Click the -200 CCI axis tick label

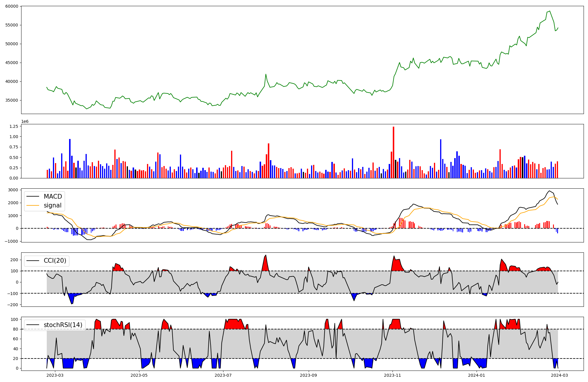[x=13, y=305]
